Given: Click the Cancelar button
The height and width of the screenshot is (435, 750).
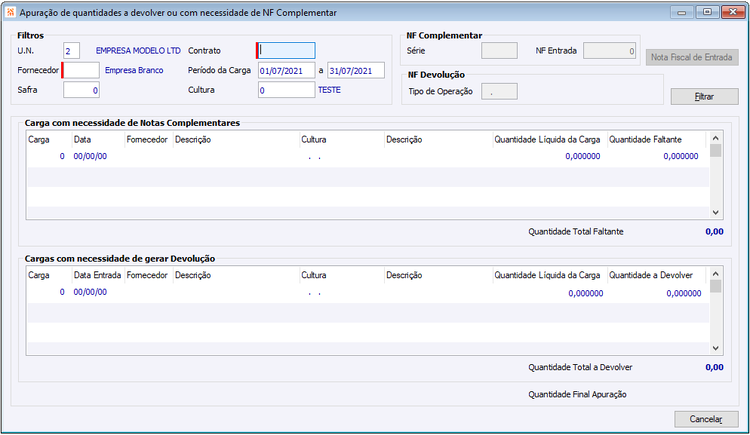Looking at the screenshot, I should pyautogui.click(x=706, y=419).
